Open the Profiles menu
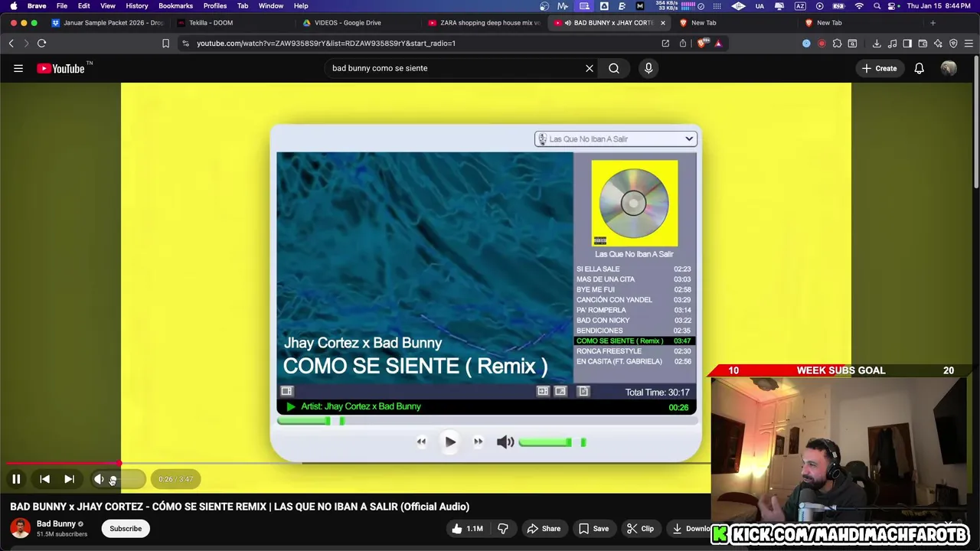980x551 pixels. coord(215,6)
